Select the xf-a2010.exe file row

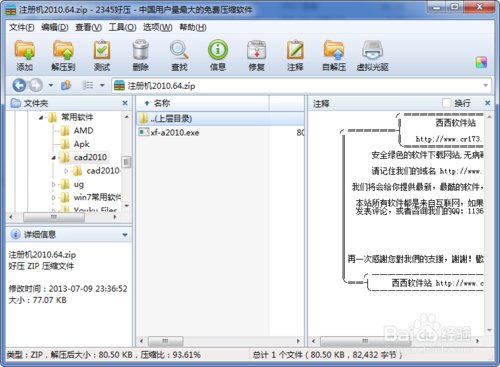221,132
